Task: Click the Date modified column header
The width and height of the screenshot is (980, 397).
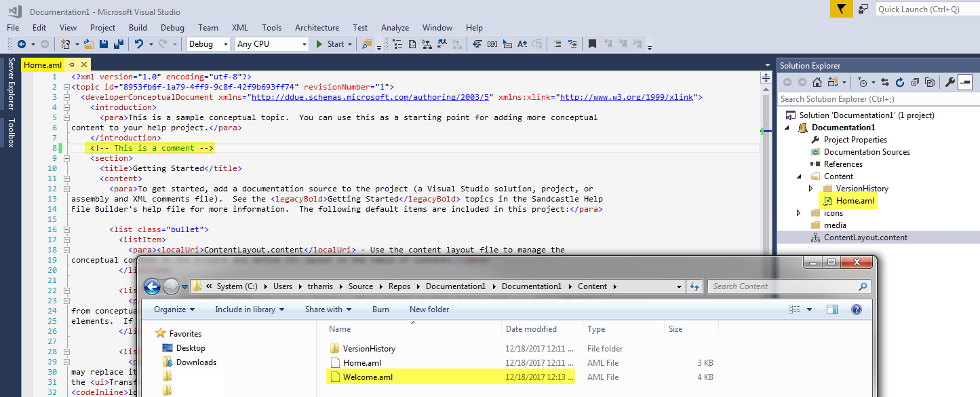Action: coord(531,329)
